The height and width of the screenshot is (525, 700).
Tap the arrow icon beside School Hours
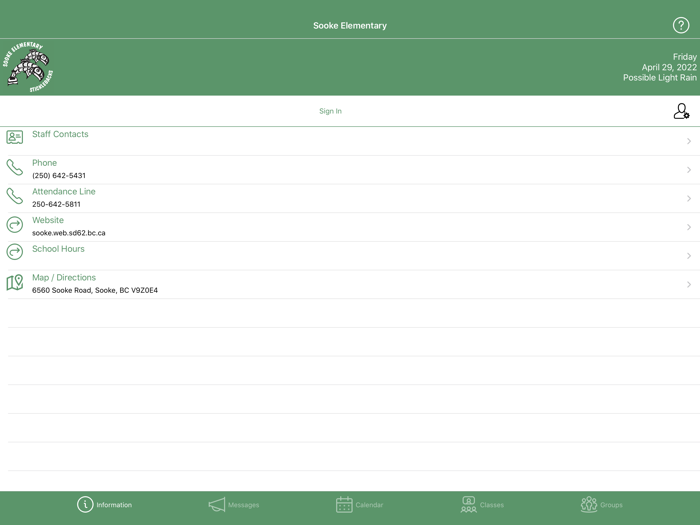pyautogui.click(x=15, y=252)
